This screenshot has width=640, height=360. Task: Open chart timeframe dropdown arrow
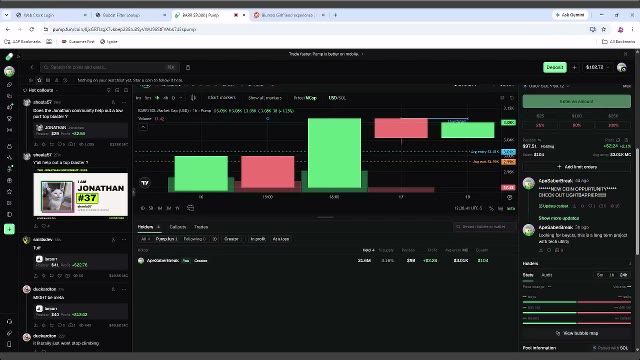pyautogui.click(x=181, y=98)
